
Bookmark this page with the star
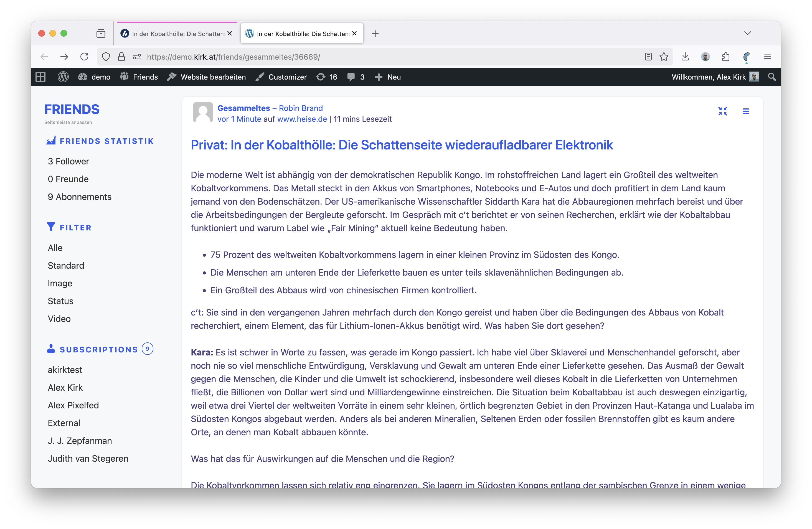pyautogui.click(x=664, y=57)
